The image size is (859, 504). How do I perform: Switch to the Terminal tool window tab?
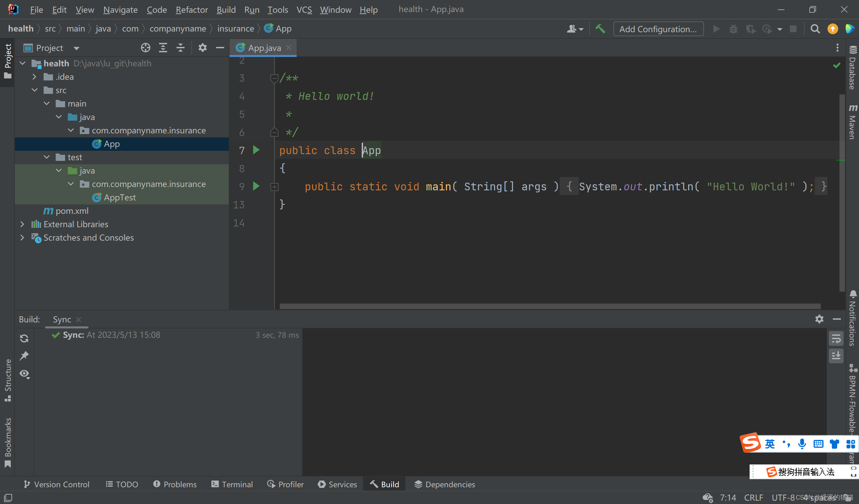232,484
